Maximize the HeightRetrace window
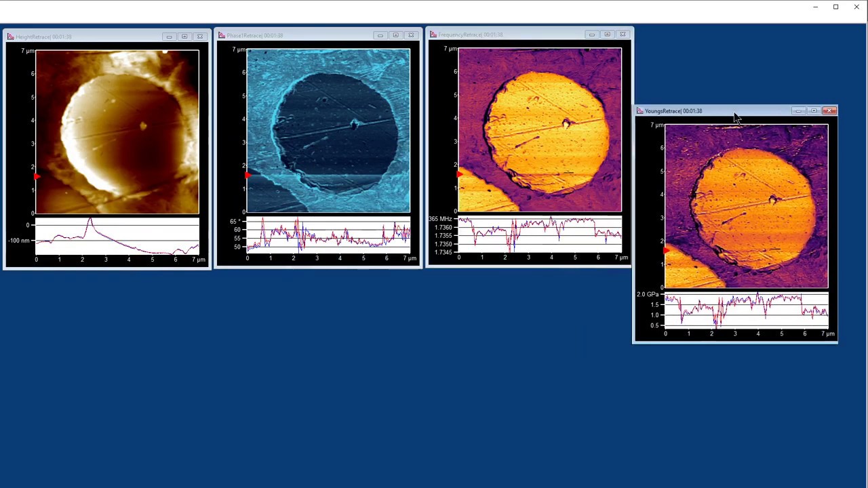Image resolution: width=868 pixels, height=488 pixels. point(184,37)
